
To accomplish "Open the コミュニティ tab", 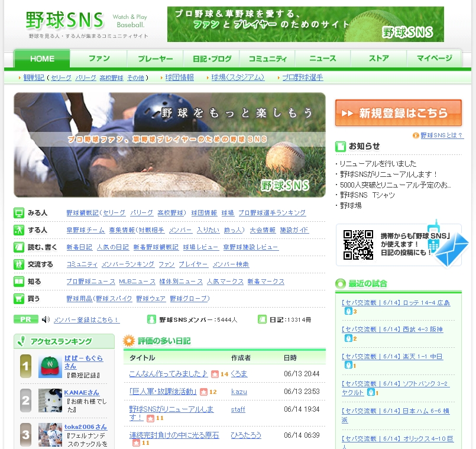I will (267, 59).
